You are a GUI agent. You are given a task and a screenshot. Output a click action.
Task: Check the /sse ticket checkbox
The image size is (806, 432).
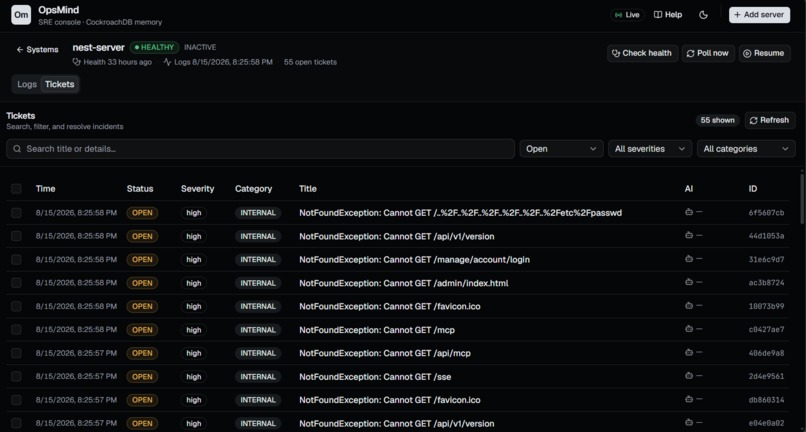[x=16, y=376]
